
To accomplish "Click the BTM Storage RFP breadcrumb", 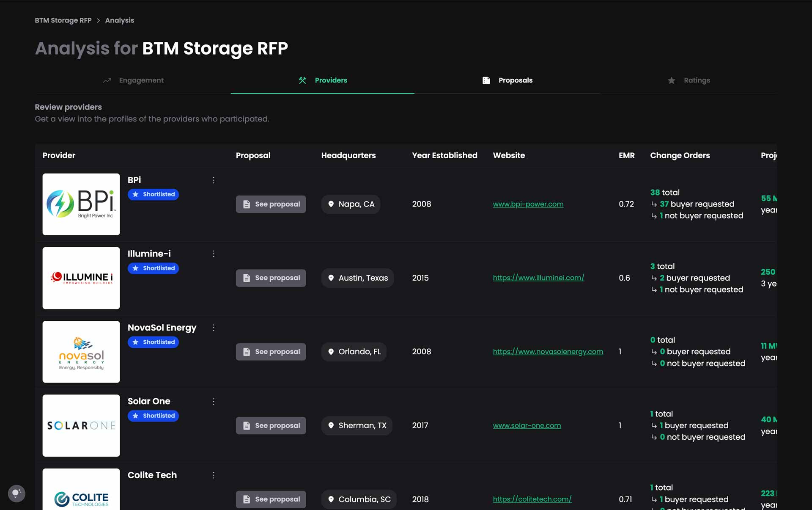I will (63, 20).
